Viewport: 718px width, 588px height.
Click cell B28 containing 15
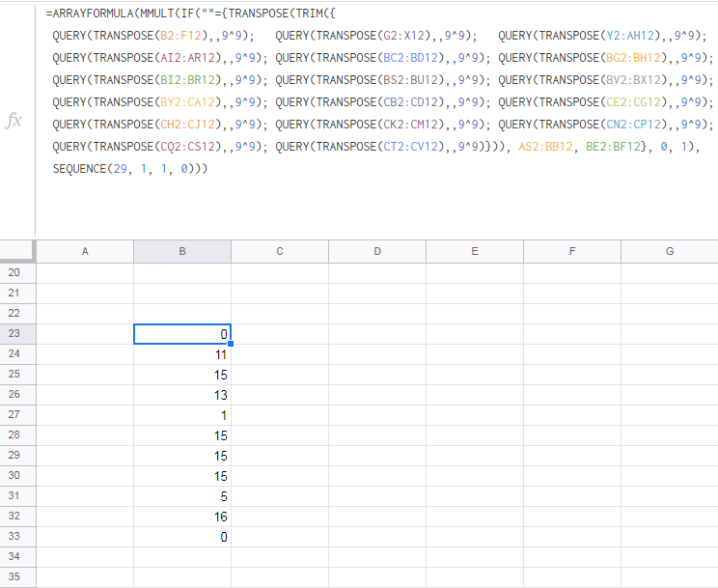182,435
